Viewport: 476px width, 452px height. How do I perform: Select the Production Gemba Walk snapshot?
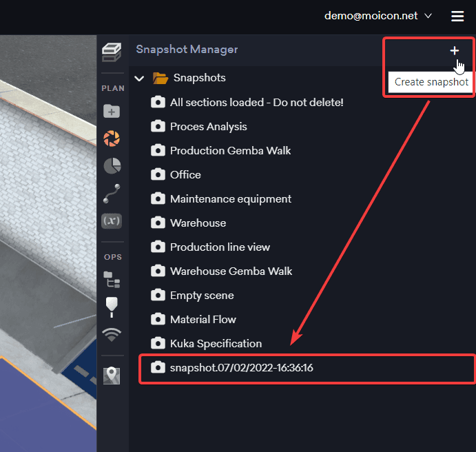(230, 151)
